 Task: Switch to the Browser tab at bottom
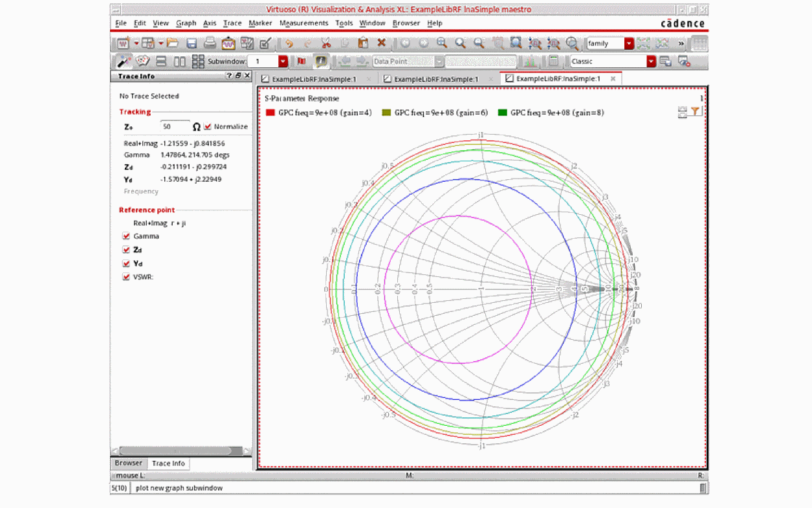pyautogui.click(x=128, y=463)
